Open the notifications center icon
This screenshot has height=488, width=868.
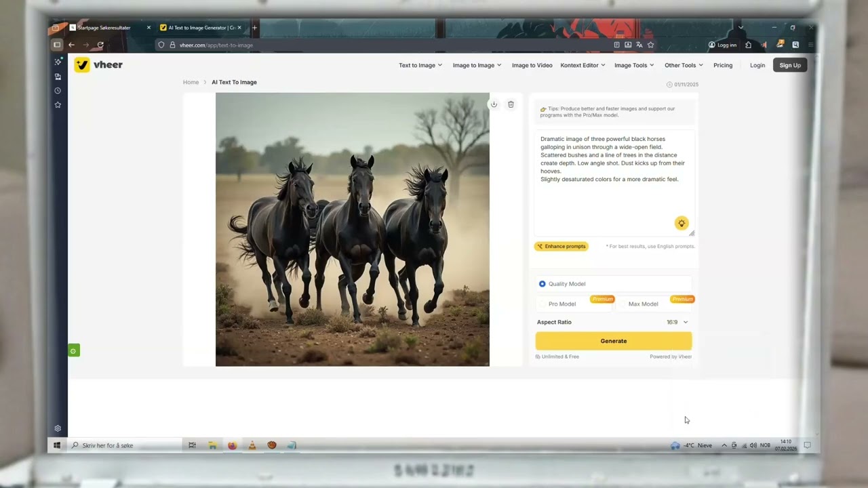[x=807, y=445]
